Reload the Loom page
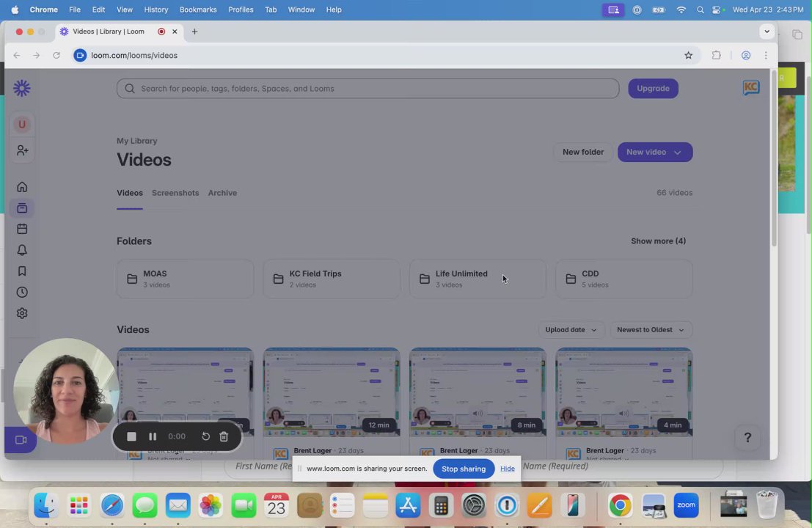812x528 pixels. 56,56
